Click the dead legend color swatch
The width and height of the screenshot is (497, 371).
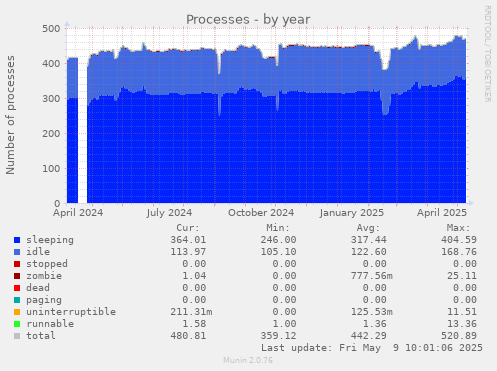click(x=17, y=288)
